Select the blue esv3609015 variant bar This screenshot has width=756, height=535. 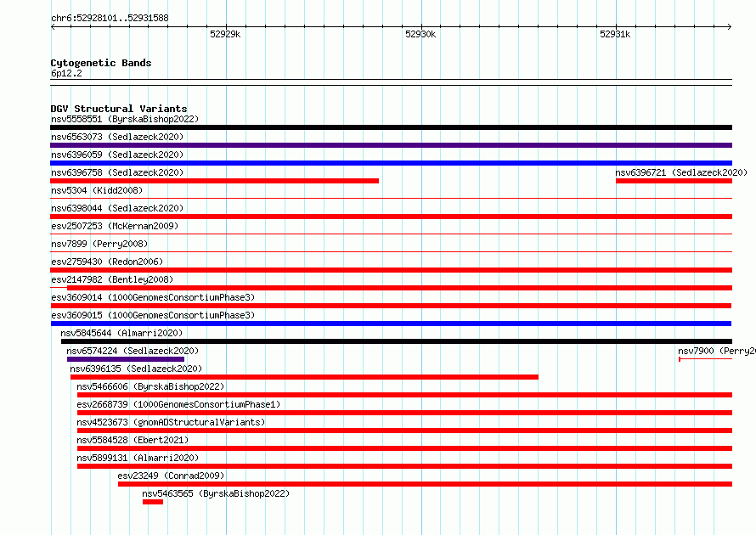391,324
